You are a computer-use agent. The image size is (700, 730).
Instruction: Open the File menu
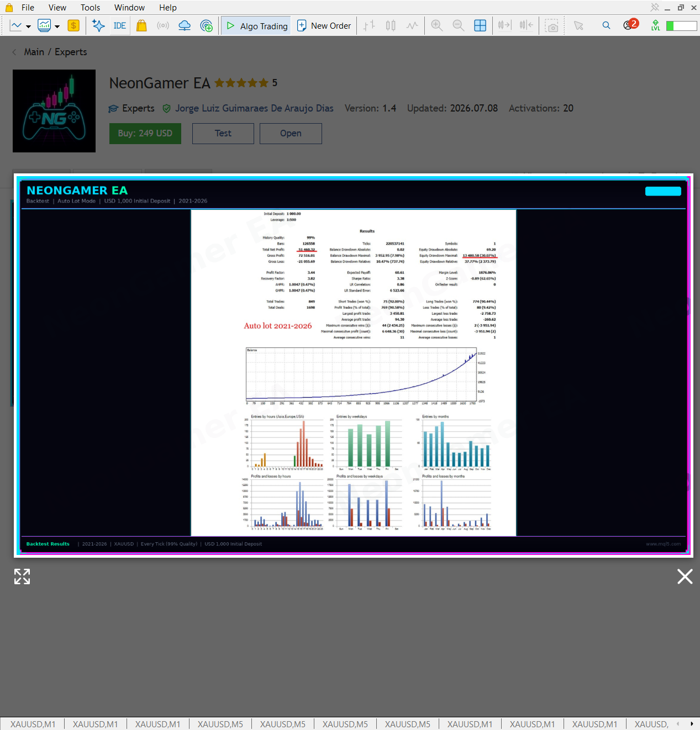28,8
